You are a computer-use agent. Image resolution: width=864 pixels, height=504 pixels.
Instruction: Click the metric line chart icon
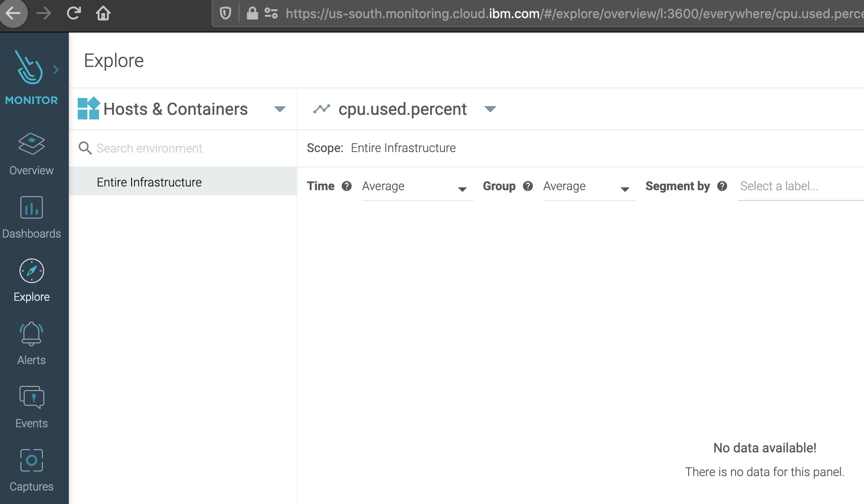(x=321, y=109)
